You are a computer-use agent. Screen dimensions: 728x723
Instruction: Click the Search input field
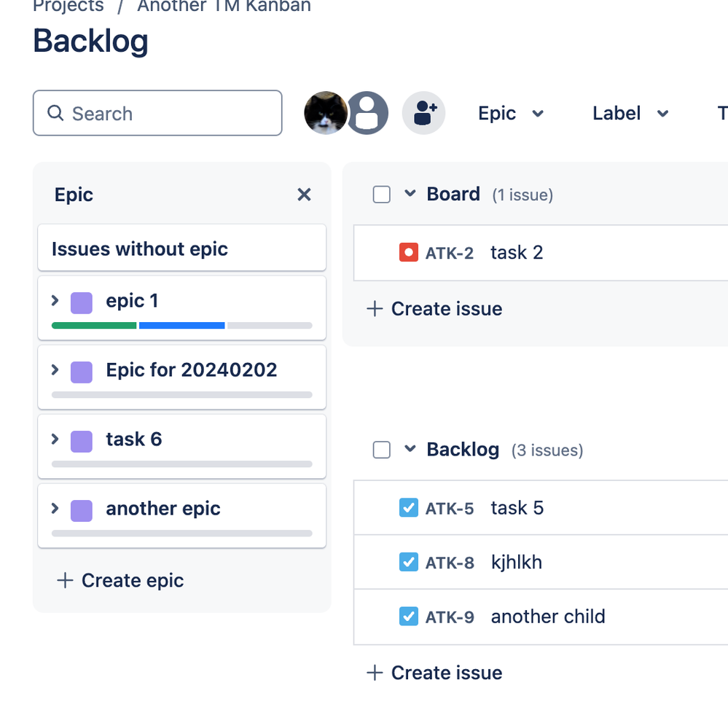(157, 113)
